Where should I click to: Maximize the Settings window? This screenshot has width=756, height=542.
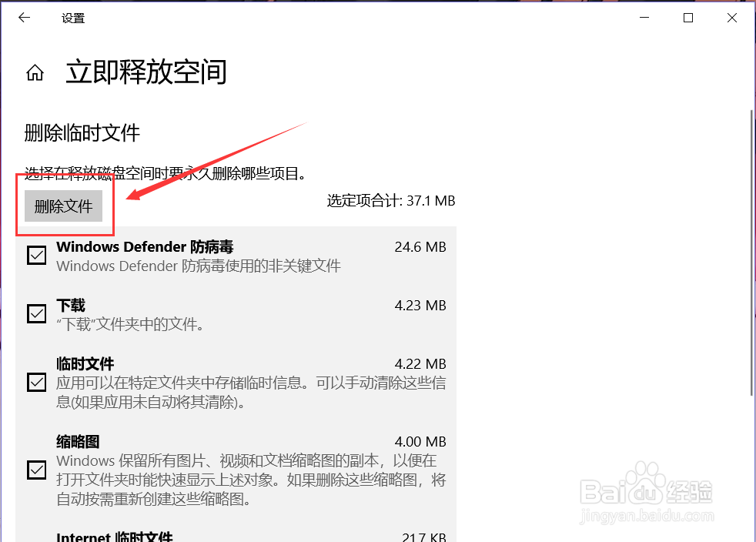coord(687,17)
